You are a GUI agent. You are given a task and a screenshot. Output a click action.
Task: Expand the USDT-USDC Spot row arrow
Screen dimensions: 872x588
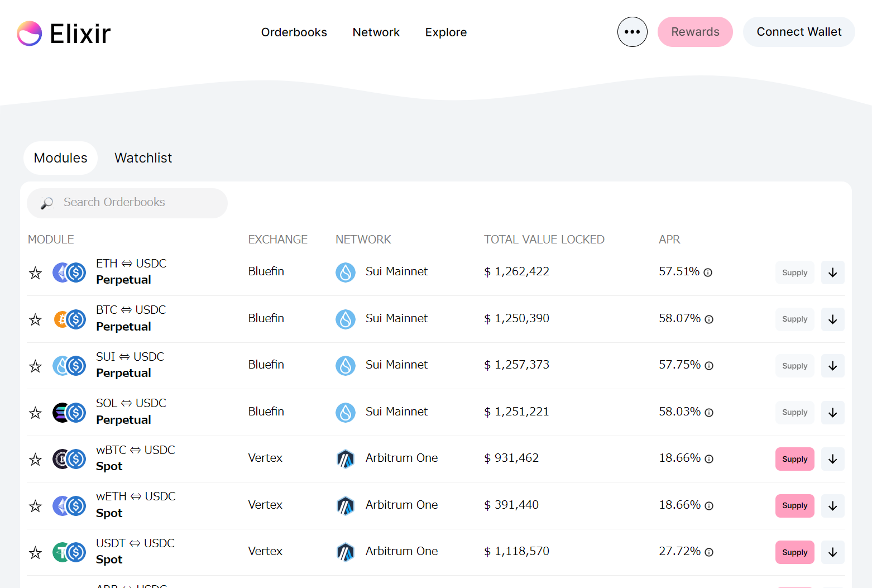click(x=832, y=552)
